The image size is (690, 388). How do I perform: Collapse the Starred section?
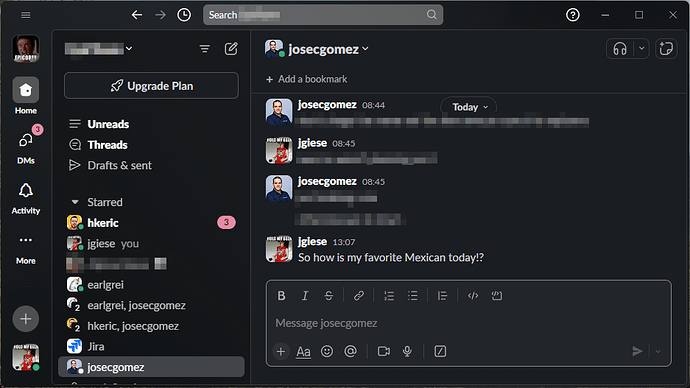pos(75,202)
